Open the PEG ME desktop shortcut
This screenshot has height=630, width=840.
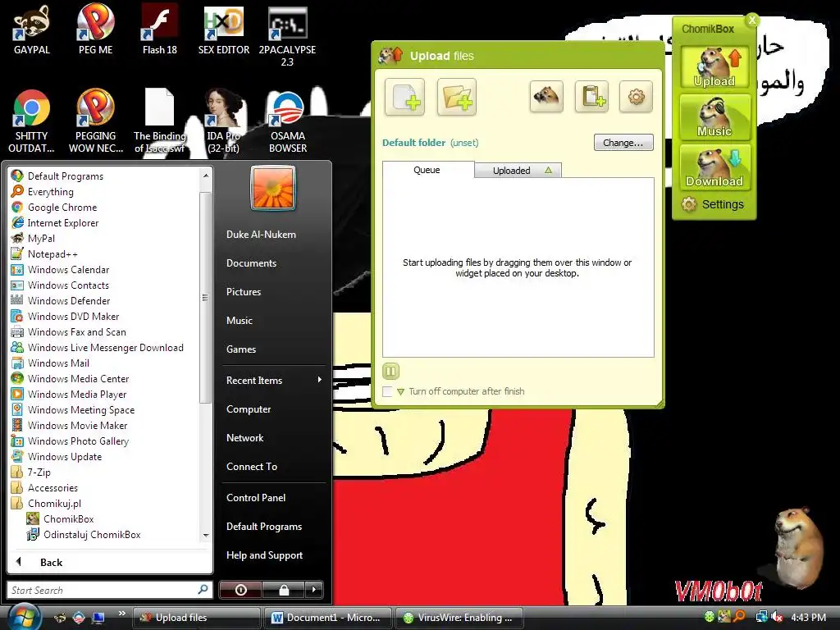(x=95, y=30)
